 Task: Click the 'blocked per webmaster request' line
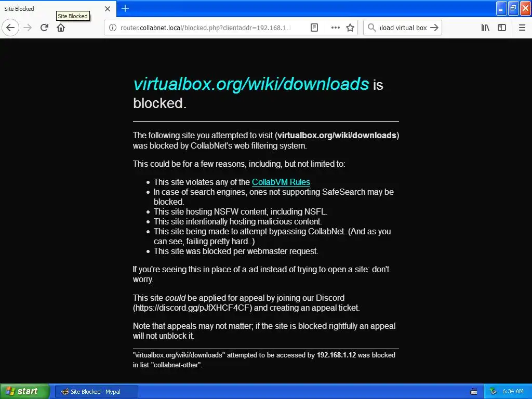click(x=236, y=251)
